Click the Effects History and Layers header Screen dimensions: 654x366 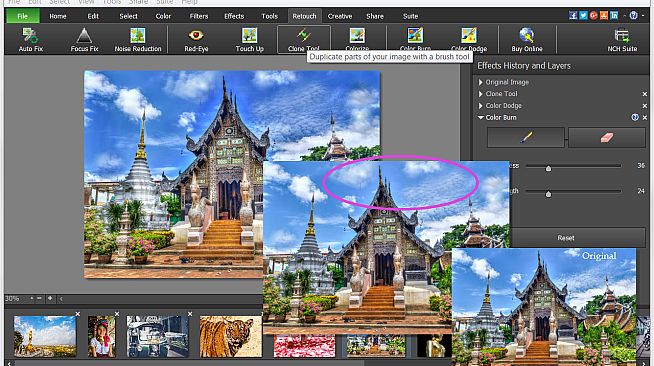[x=523, y=65]
